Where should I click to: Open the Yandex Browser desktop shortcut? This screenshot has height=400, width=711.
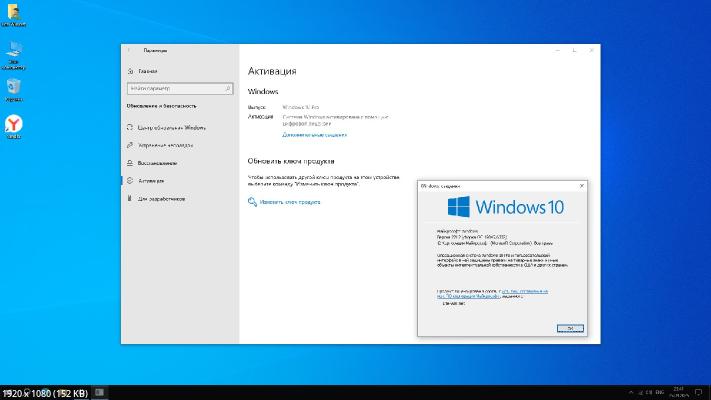[14, 124]
